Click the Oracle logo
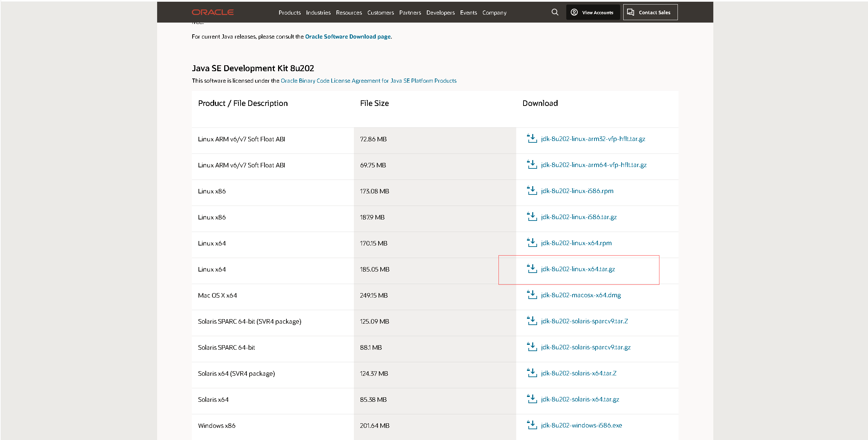Image resolution: width=868 pixels, height=440 pixels. 212,12
